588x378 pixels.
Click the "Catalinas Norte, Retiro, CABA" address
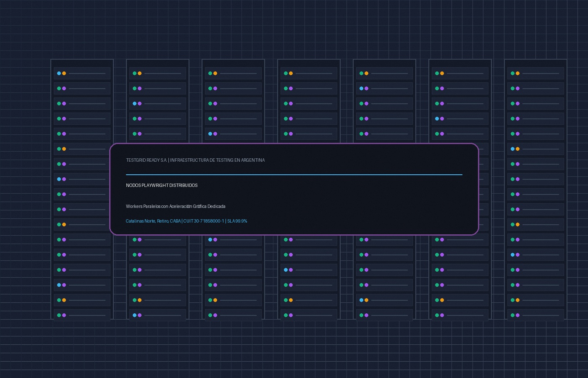coord(153,221)
